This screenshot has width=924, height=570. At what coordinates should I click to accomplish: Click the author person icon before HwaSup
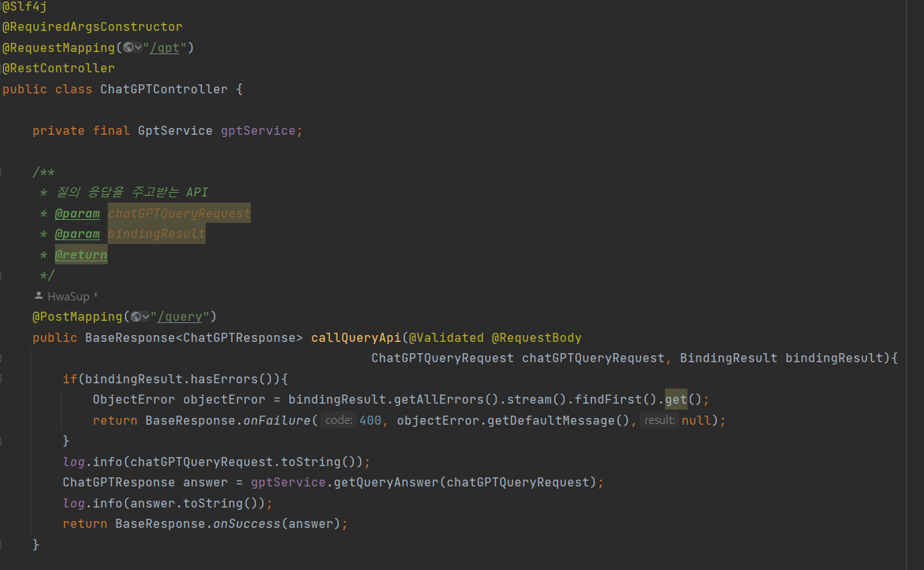[38, 296]
